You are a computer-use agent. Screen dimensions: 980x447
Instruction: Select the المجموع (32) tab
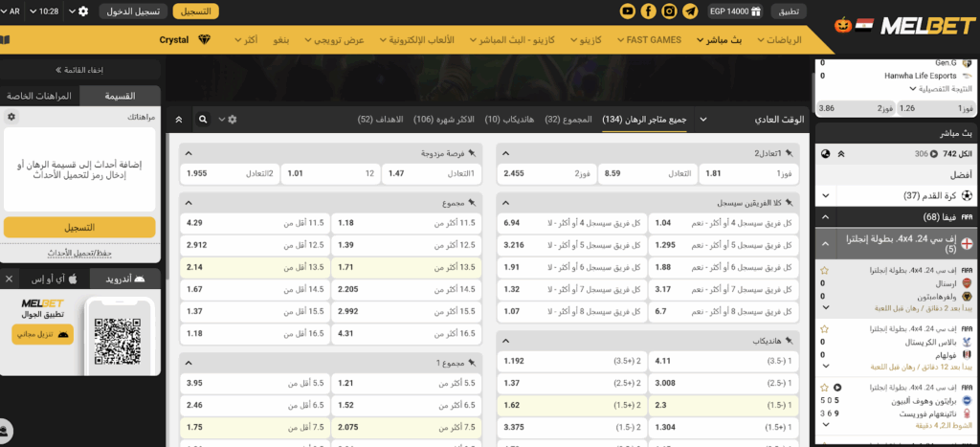coord(568,119)
